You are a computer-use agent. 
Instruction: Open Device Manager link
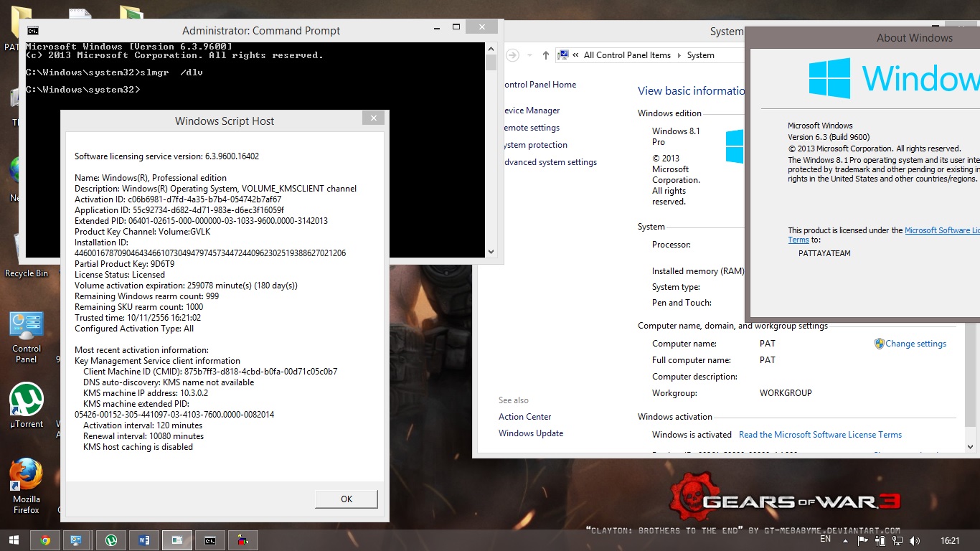coord(530,110)
